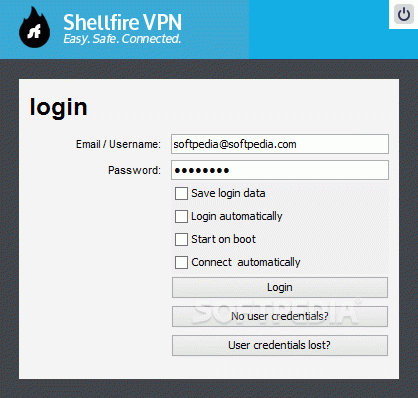Toggle the Start on boot checkbox
Viewport: 418px width, 398px height.
click(181, 239)
